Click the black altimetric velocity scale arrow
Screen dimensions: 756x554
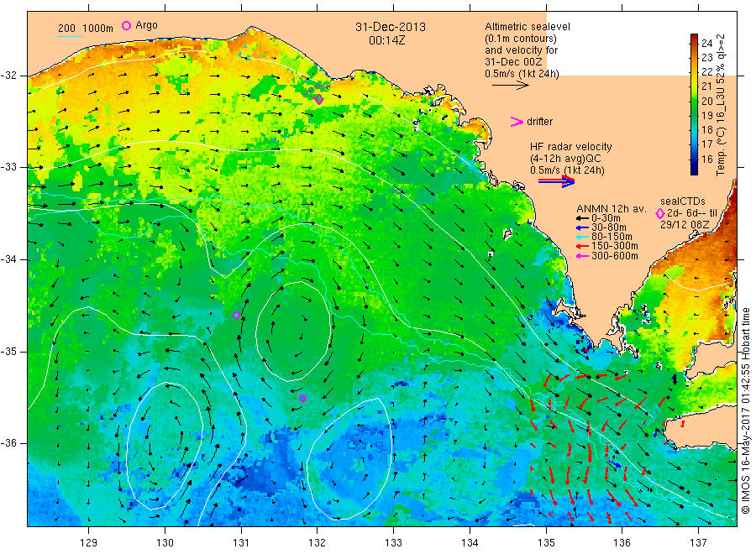coord(510,86)
